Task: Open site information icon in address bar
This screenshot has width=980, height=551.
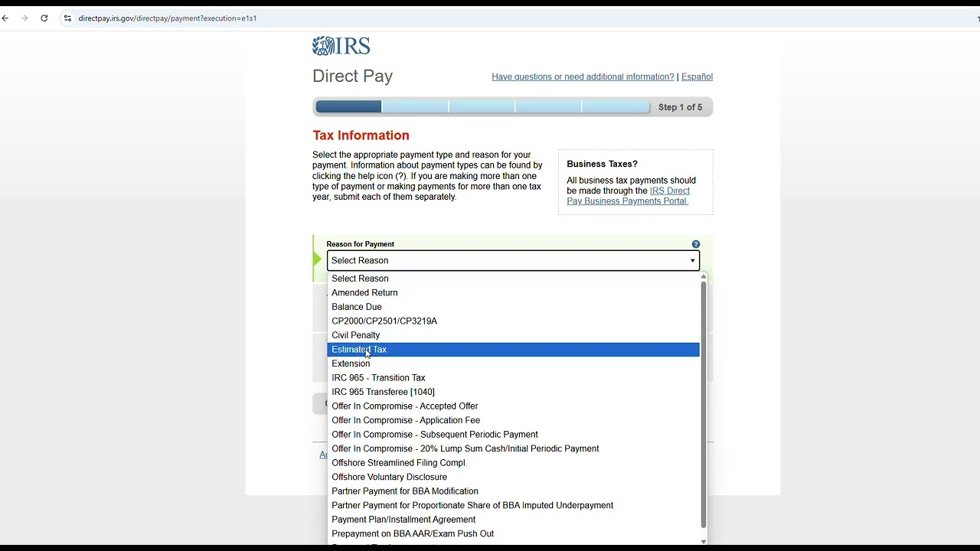Action: point(67,18)
